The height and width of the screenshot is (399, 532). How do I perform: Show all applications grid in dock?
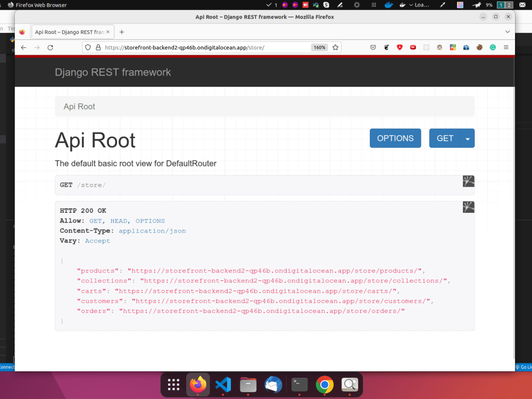click(173, 385)
